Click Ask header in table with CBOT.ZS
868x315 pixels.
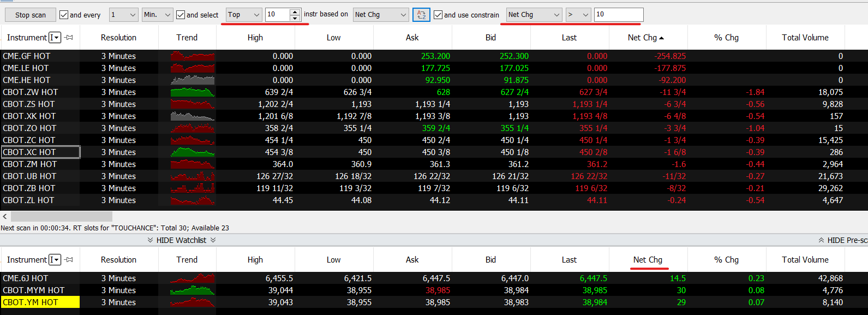[x=412, y=38]
